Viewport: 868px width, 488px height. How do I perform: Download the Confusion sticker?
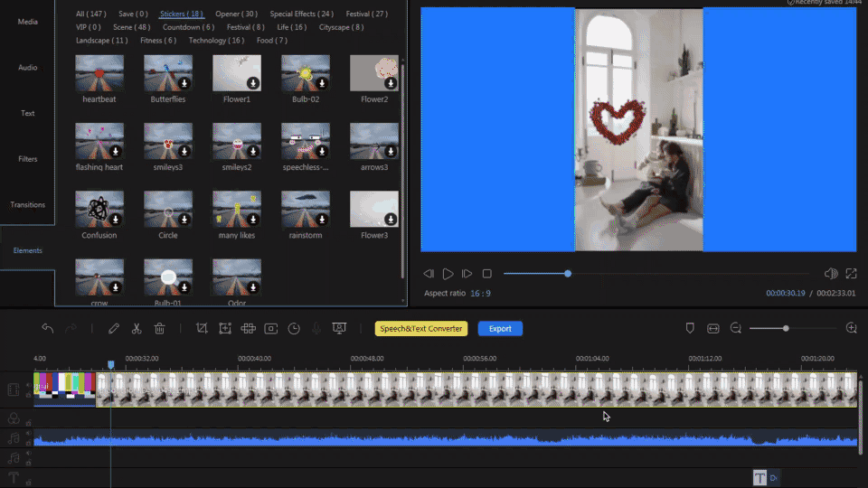click(116, 219)
